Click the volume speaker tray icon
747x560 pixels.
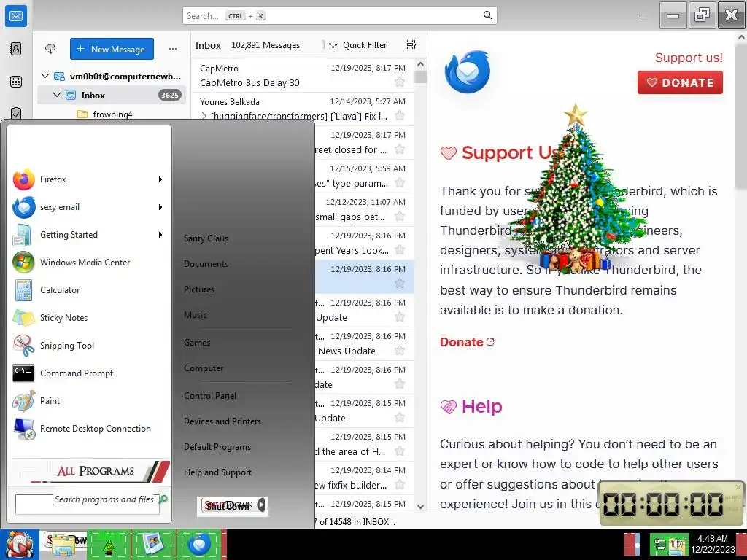click(x=676, y=544)
